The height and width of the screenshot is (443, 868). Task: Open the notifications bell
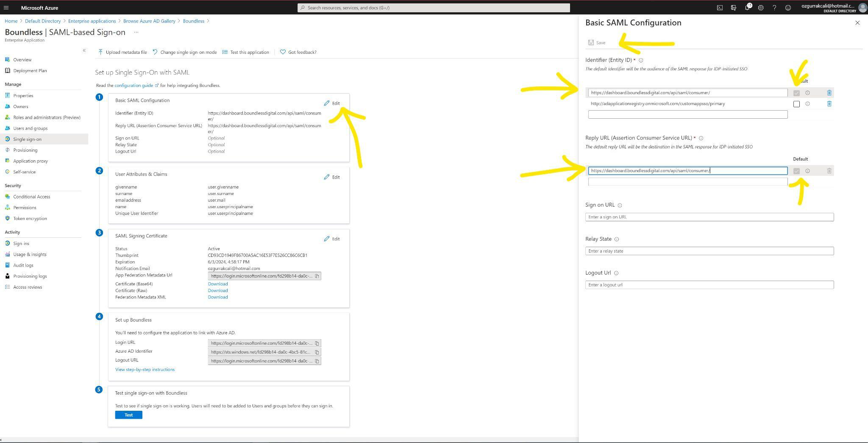pyautogui.click(x=747, y=8)
